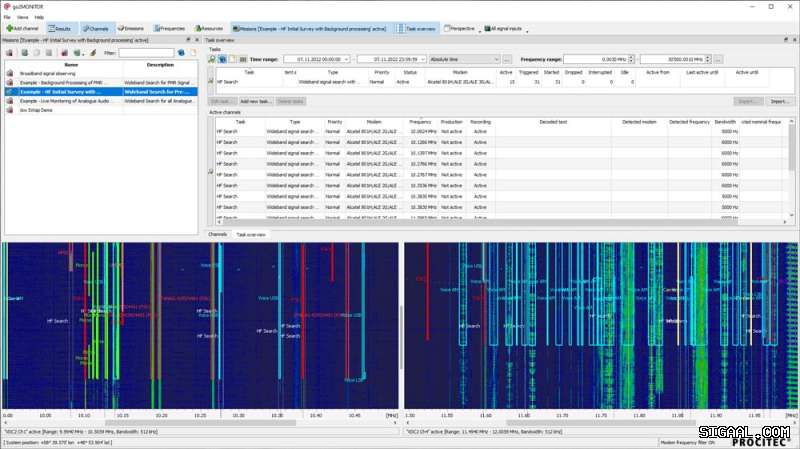
Task: Click the right spectrogram horizontal scrollbar
Action: pos(601,423)
